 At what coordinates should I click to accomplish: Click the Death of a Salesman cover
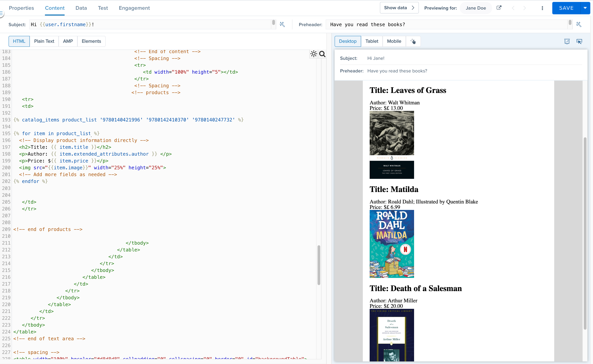[392, 335]
